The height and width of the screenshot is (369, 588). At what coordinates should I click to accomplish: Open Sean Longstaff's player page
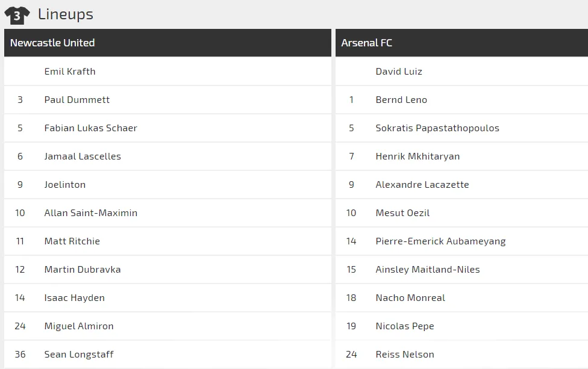pyautogui.click(x=79, y=355)
